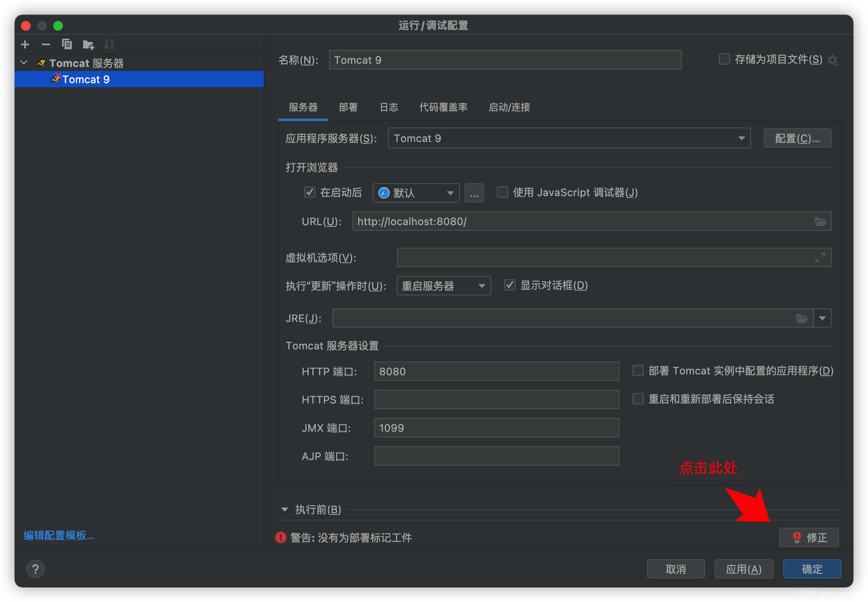
Task: Open the application server dropdown showing Tomcat 9
Action: coord(569,138)
